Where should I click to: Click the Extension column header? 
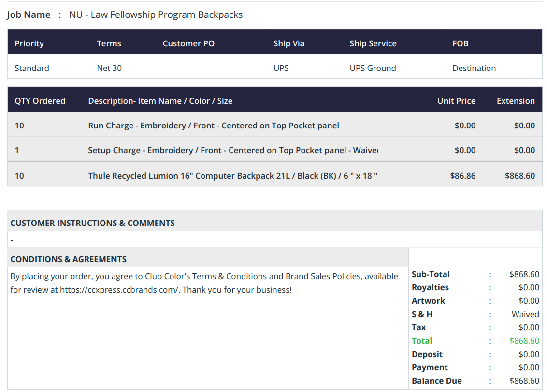point(516,101)
